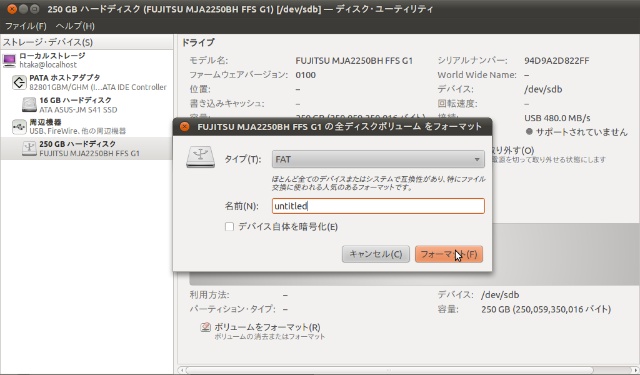
Task: Click the untitled name input field
Action: pyautogui.click(x=378, y=206)
